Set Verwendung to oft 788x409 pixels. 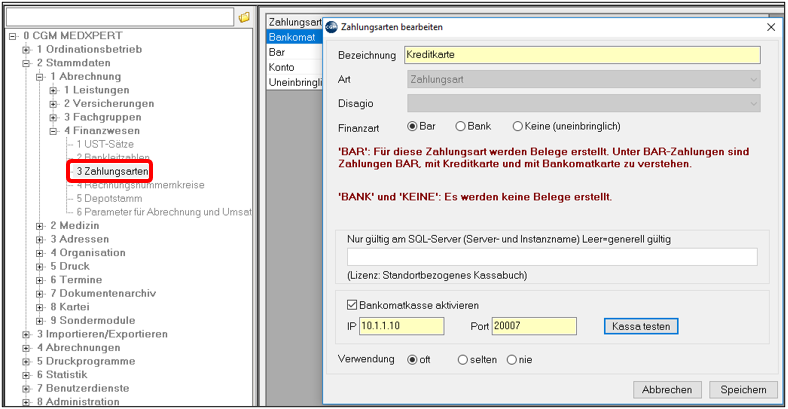(x=412, y=360)
